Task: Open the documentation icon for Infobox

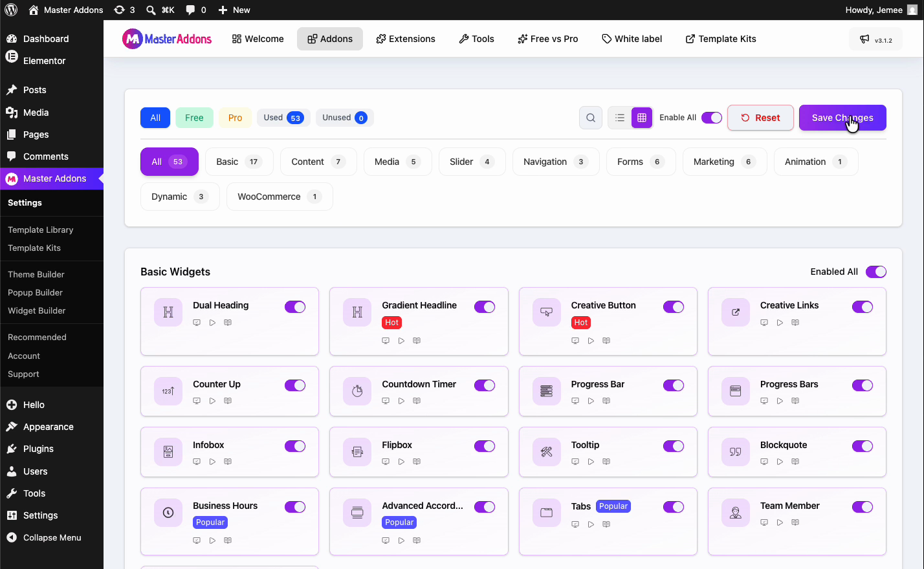Action: pos(228,462)
